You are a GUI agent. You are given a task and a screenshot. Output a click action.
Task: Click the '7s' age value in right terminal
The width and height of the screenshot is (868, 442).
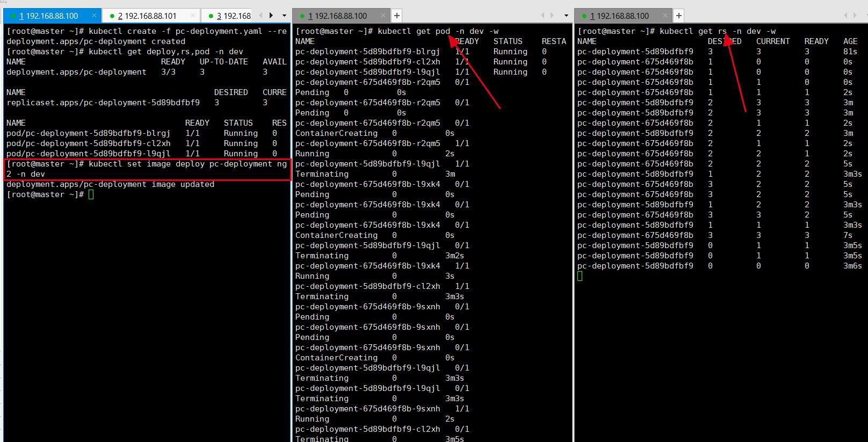pos(848,235)
